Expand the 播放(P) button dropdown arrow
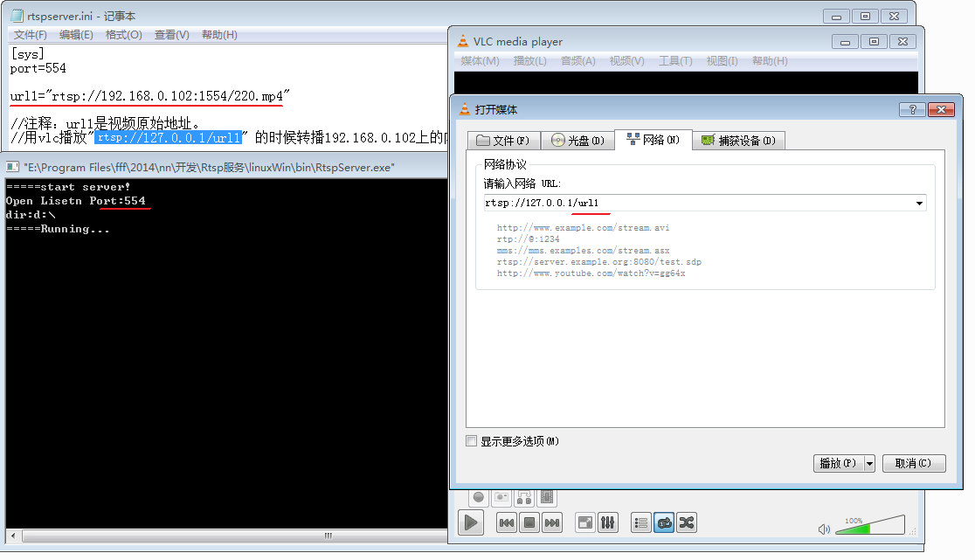The height and width of the screenshot is (560, 975). click(869, 463)
